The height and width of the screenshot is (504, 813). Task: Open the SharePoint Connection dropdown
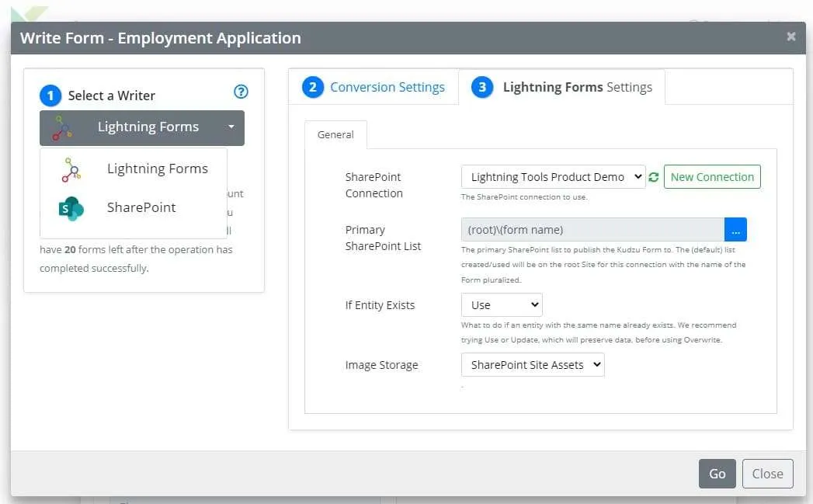[x=553, y=176]
